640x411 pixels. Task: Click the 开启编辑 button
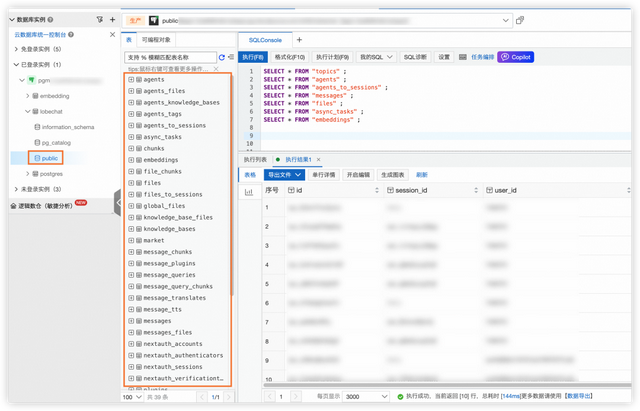tap(358, 175)
